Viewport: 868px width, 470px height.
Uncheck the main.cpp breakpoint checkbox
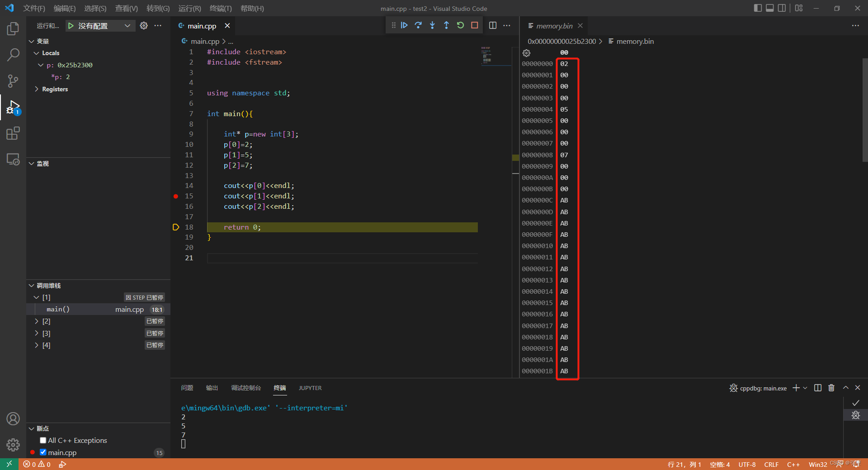(x=43, y=452)
